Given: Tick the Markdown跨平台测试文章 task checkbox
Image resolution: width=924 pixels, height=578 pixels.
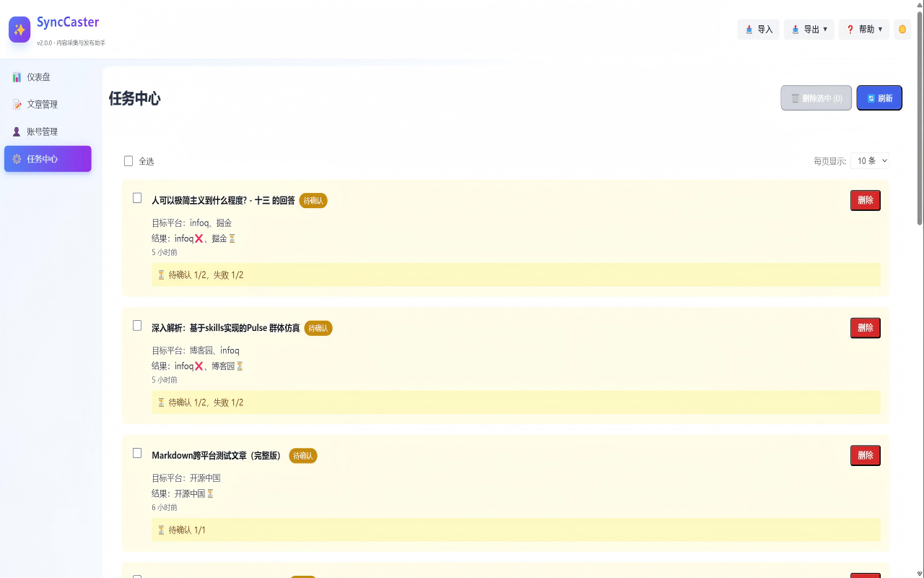Looking at the screenshot, I should [137, 453].
